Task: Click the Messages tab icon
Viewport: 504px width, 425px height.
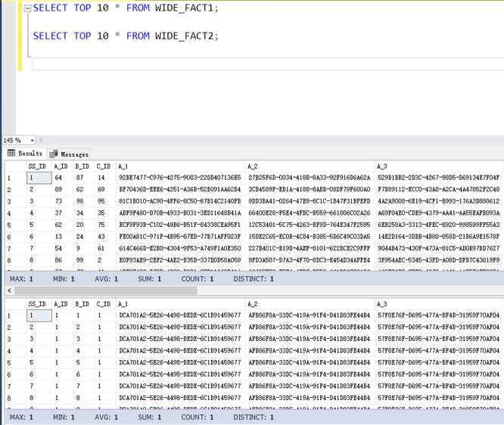Action: click(54, 154)
